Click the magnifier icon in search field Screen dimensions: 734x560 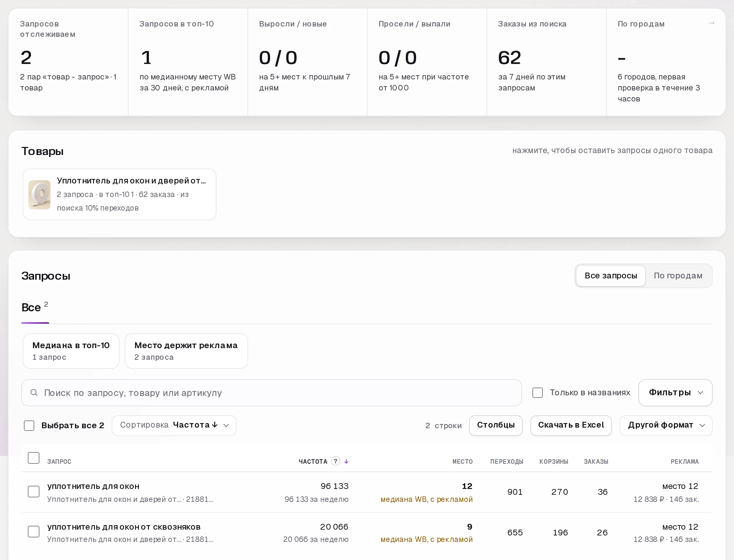pyautogui.click(x=34, y=393)
